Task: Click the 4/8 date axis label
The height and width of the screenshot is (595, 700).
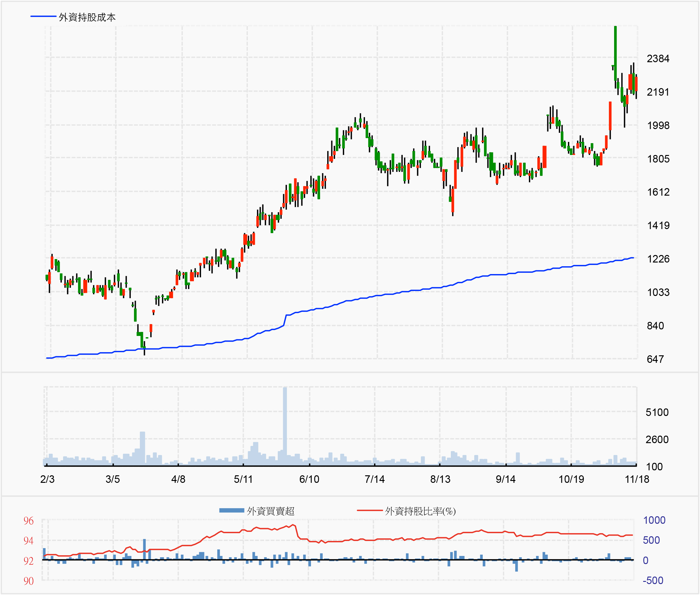Action: coord(178,479)
